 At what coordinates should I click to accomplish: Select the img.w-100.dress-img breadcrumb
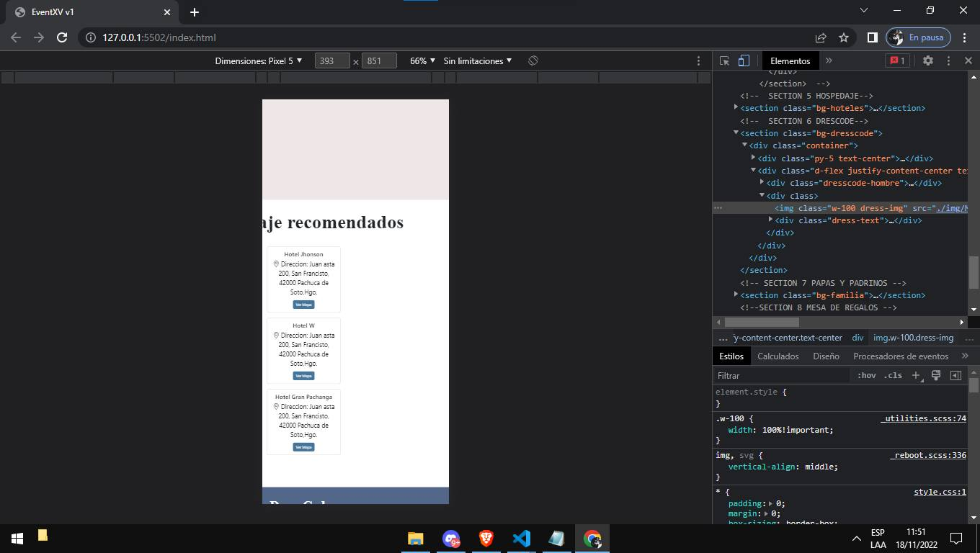point(913,338)
